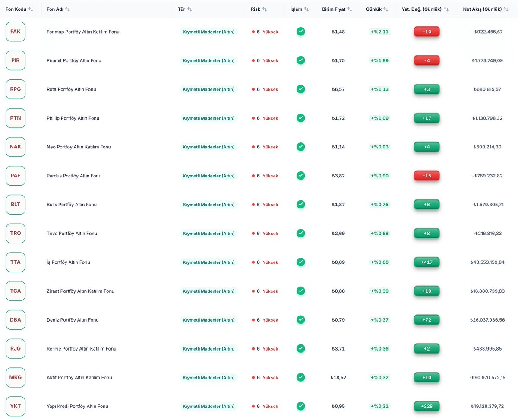The width and height of the screenshot is (518, 420).
Task: Click net flow value ₺43.553.159,84
Action: 487,262
